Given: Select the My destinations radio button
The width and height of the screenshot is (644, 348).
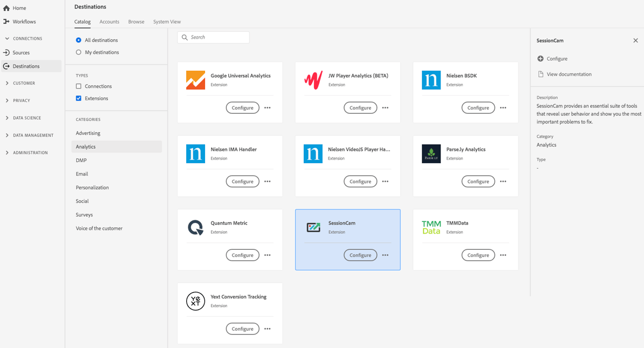Looking at the screenshot, I should click(79, 52).
